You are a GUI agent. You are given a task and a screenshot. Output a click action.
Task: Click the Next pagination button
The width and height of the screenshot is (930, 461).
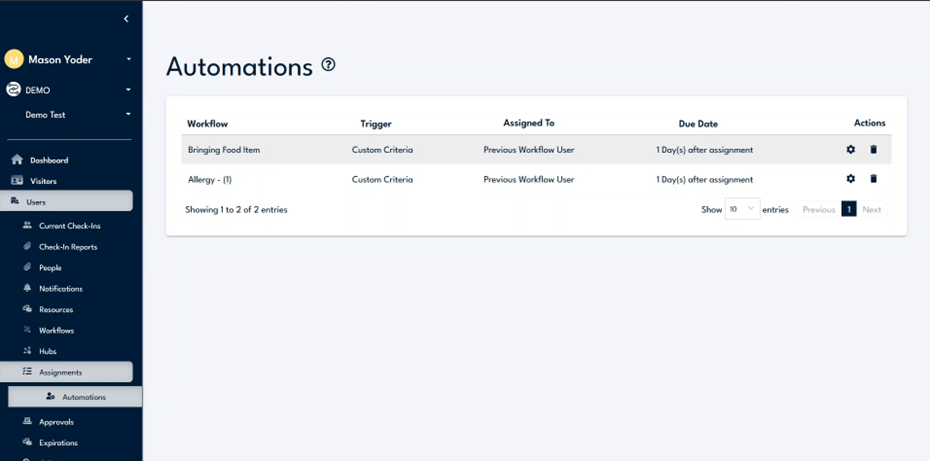(872, 210)
